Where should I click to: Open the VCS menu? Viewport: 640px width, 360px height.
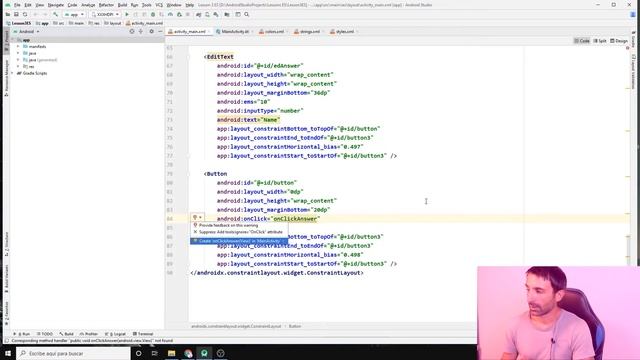click(x=159, y=5)
